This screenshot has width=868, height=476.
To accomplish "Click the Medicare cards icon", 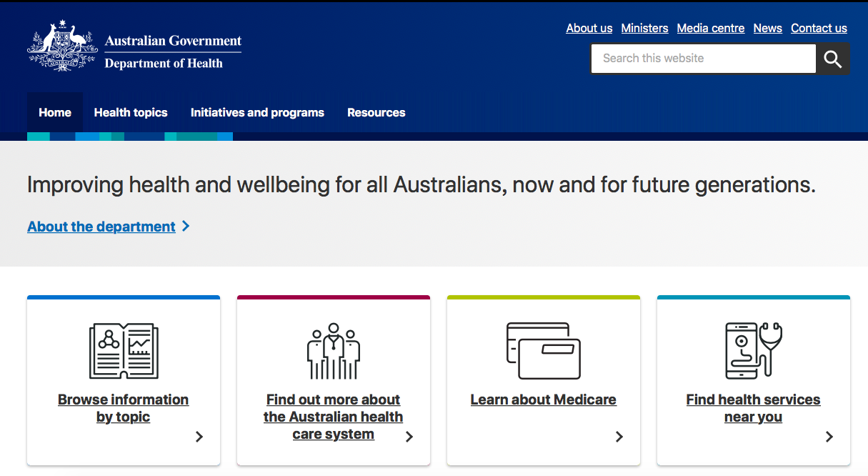I will [x=543, y=350].
